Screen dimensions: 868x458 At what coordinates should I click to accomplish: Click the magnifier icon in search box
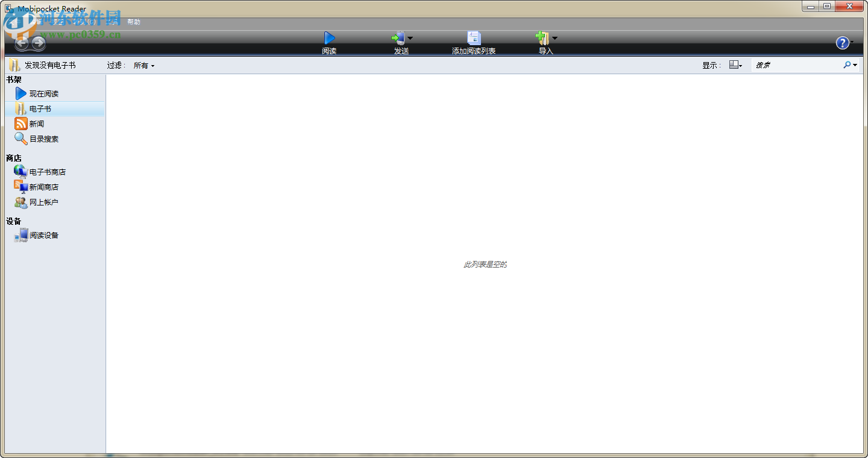coord(847,65)
